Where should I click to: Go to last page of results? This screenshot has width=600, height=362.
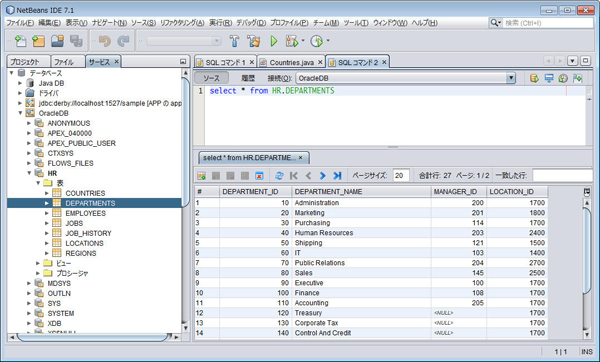337,176
